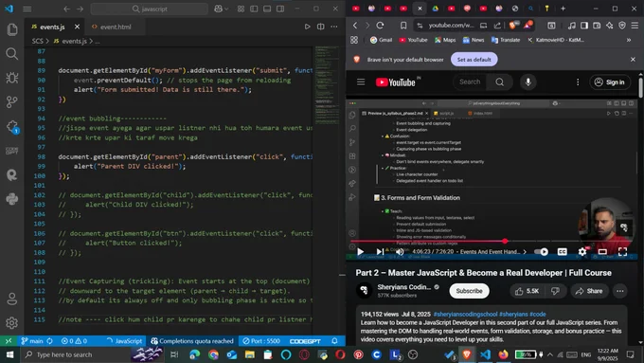Click YouTube search input field

(x=470, y=82)
